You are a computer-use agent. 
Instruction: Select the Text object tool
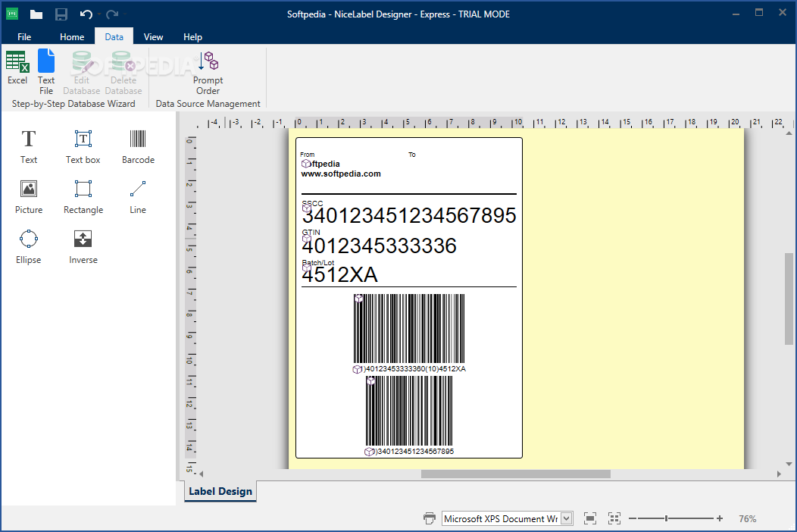[x=29, y=146]
